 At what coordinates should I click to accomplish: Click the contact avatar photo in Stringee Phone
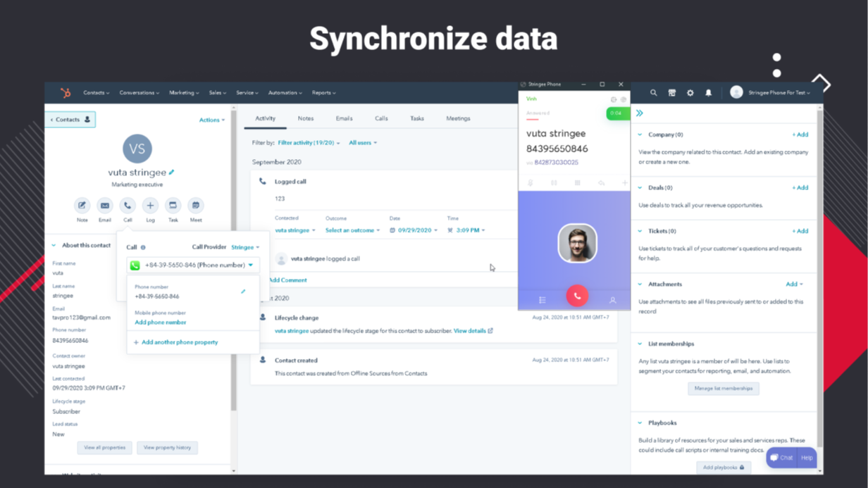[x=577, y=243]
